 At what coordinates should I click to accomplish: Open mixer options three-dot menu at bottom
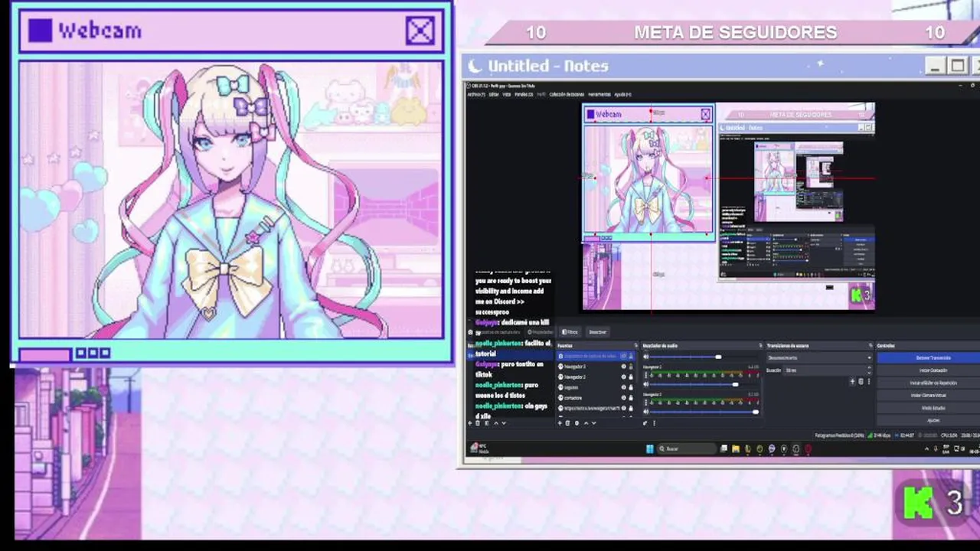pyautogui.click(x=654, y=423)
